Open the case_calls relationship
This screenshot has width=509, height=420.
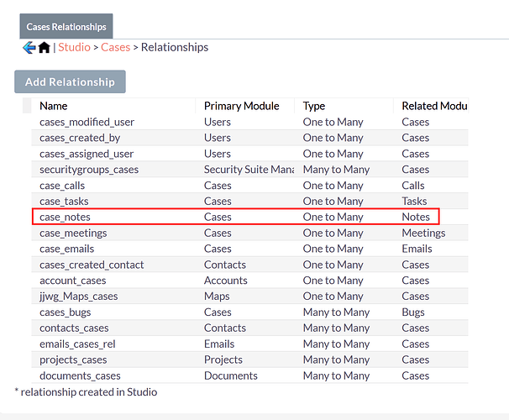coord(62,186)
